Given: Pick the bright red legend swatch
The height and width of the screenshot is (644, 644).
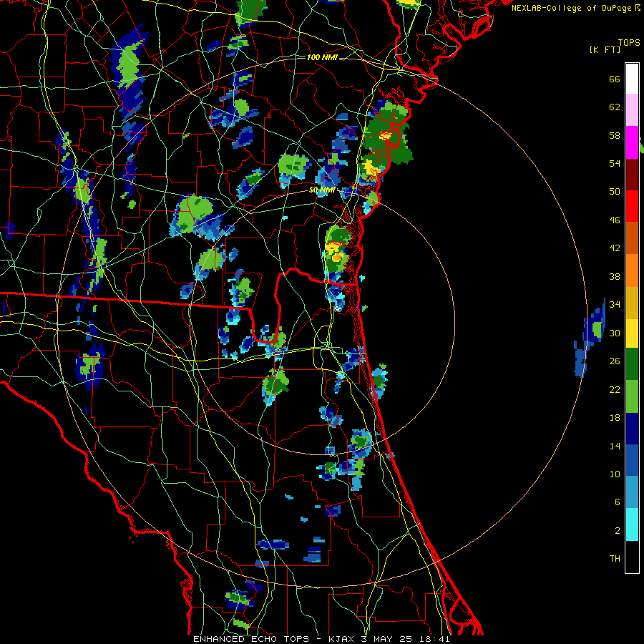Looking at the screenshot, I should (x=632, y=206).
